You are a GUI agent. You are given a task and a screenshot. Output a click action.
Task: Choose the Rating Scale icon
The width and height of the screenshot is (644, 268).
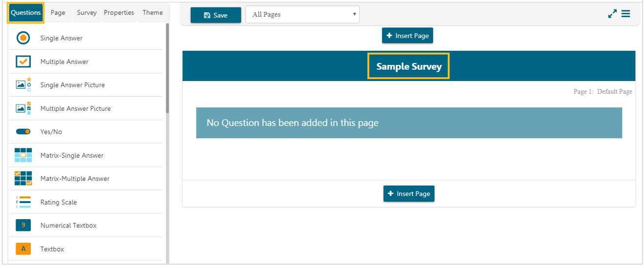pyautogui.click(x=23, y=202)
